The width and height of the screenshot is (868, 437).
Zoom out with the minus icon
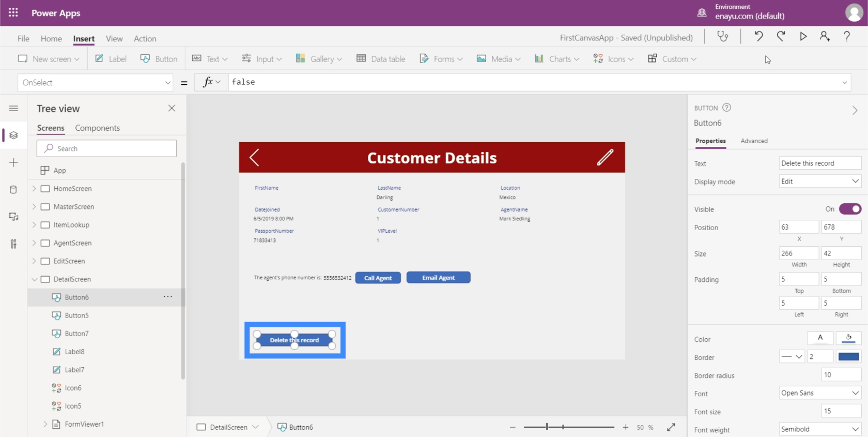click(513, 427)
